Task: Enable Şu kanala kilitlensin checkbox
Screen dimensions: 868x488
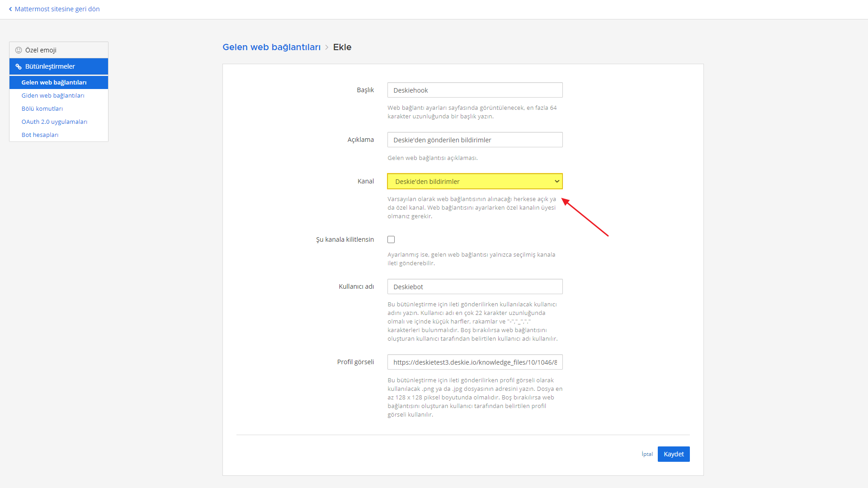Action: [x=391, y=239]
